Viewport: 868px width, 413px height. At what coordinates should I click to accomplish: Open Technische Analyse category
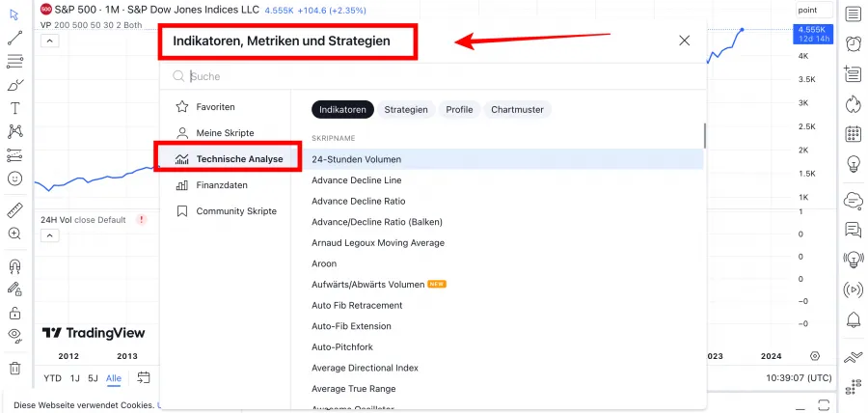[230, 158]
